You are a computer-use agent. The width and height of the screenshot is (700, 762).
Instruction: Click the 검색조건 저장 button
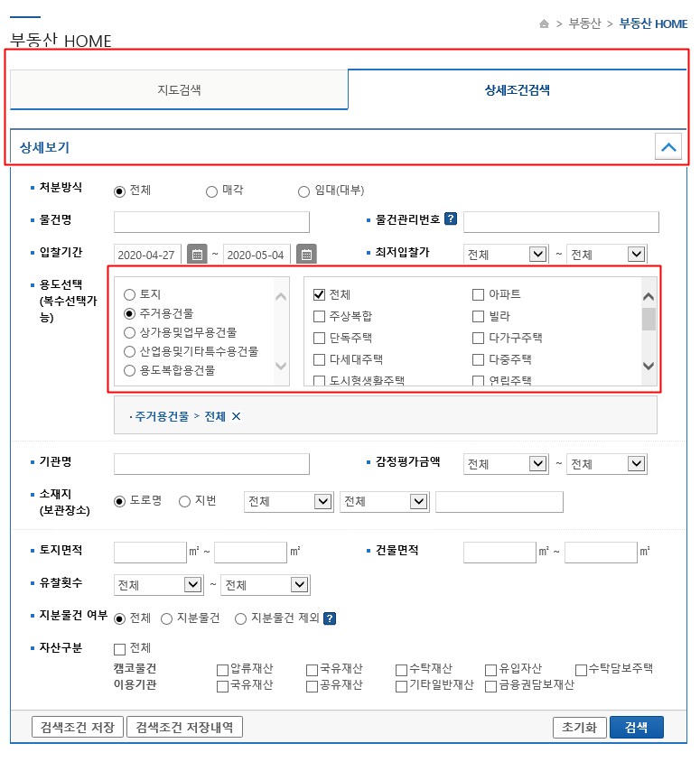[78, 727]
